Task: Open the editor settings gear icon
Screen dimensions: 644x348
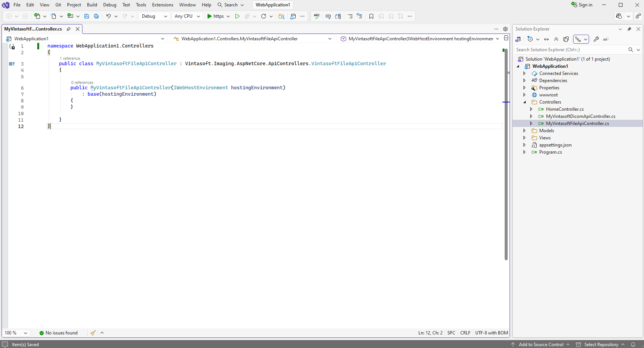Action: click(505, 29)
